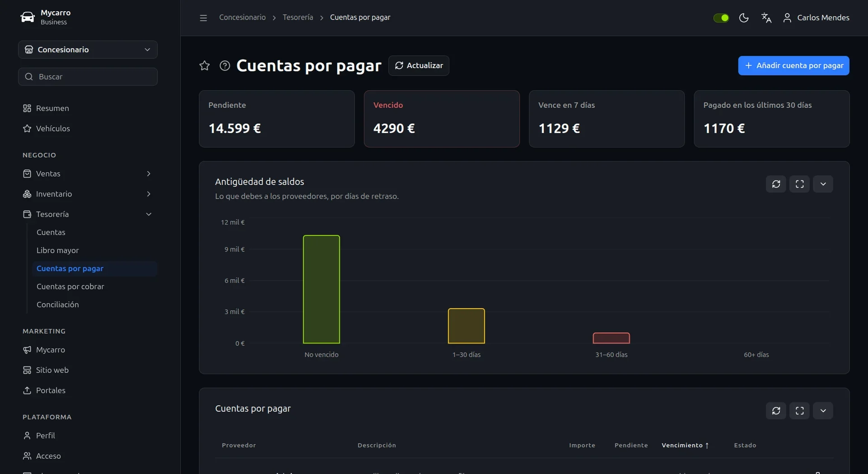Image resolution: width=868 pixels, height=474 pixels.
Task: Open the Carlos Mendes user menu
Action: coord(816,18)
